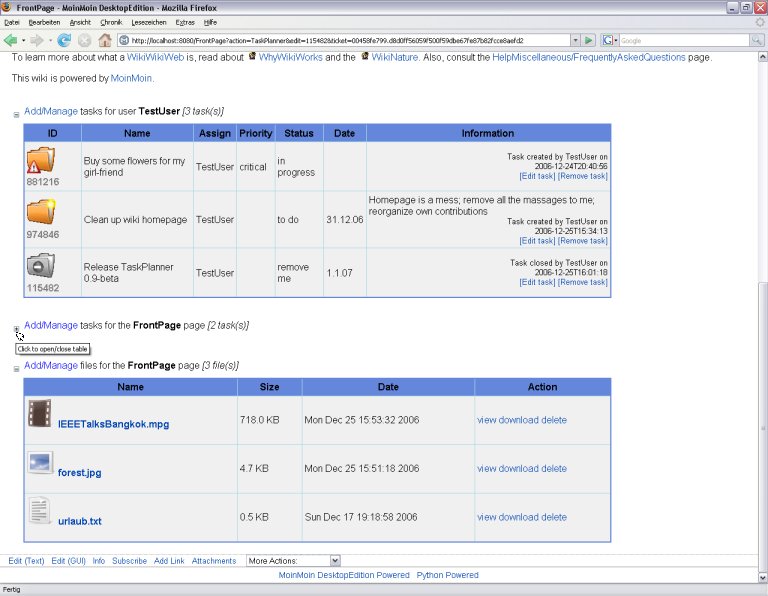This screenshot has width=768, height=596.
Task: Click the Firefox Home toolbar icon
Action: point(104,41)
